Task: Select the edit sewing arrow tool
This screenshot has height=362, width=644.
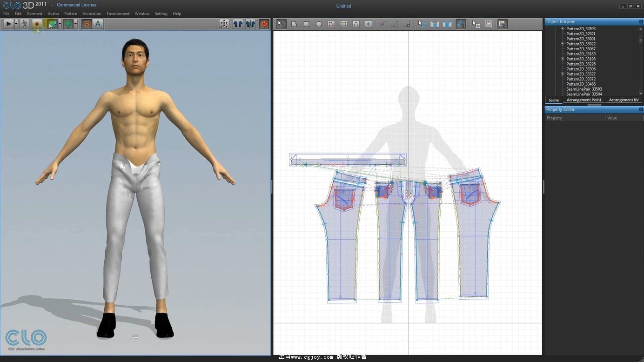Action: coord(422,24)
